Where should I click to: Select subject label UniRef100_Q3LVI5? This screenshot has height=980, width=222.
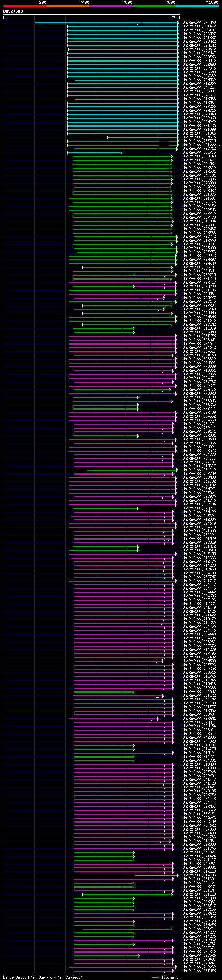pos(199,153)
